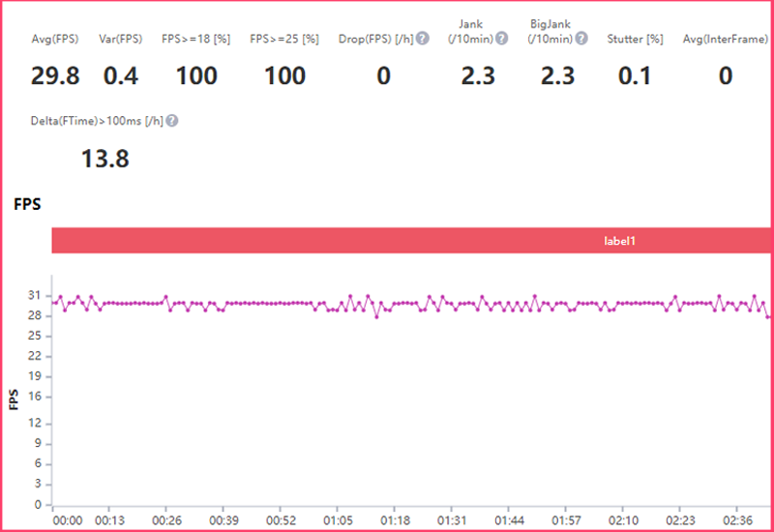Image resolution: width=774 pixels, height=532 pixels.
Task: Click the 02:10 time axis label
Action: [x=623, y=520]
